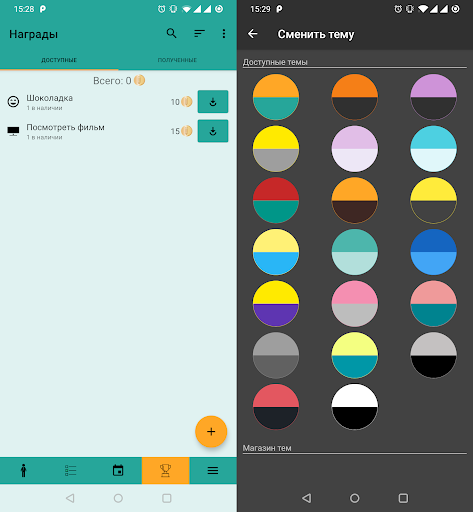
Task: Open the sort options icon
Action: (199, 33)
